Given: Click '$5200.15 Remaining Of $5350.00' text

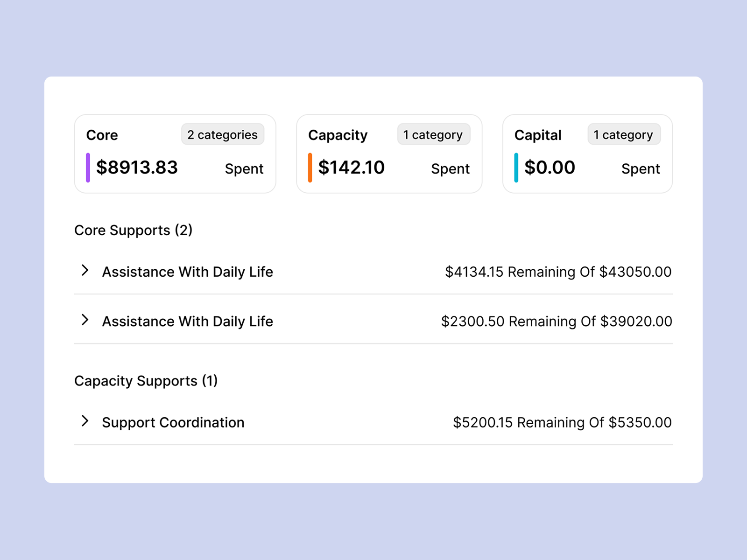Looking at the screenshot, I should (x=562, y=423).
